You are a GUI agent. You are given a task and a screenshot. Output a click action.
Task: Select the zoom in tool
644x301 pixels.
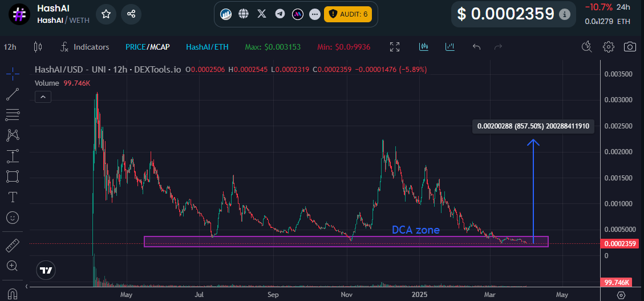pyautogui.click(x=13, y=266)
